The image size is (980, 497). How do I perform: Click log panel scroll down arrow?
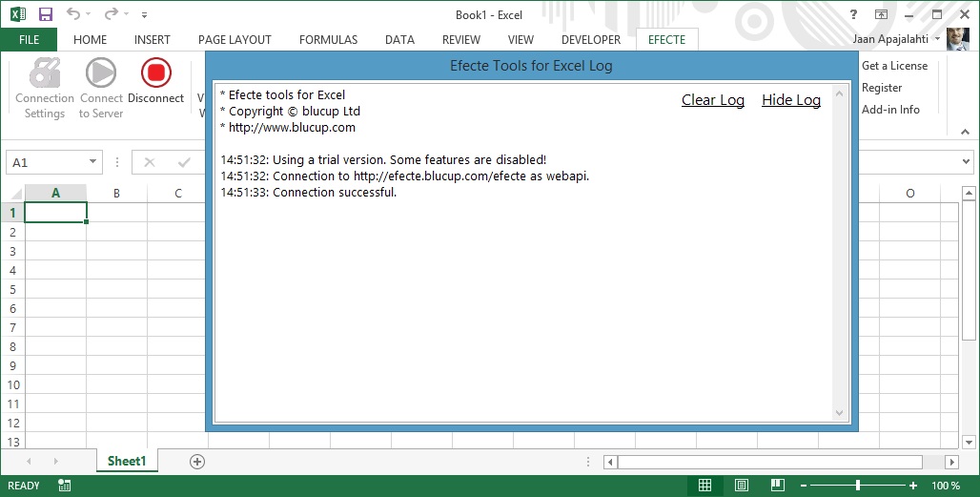pyautogui.click(x=839, y=413)
